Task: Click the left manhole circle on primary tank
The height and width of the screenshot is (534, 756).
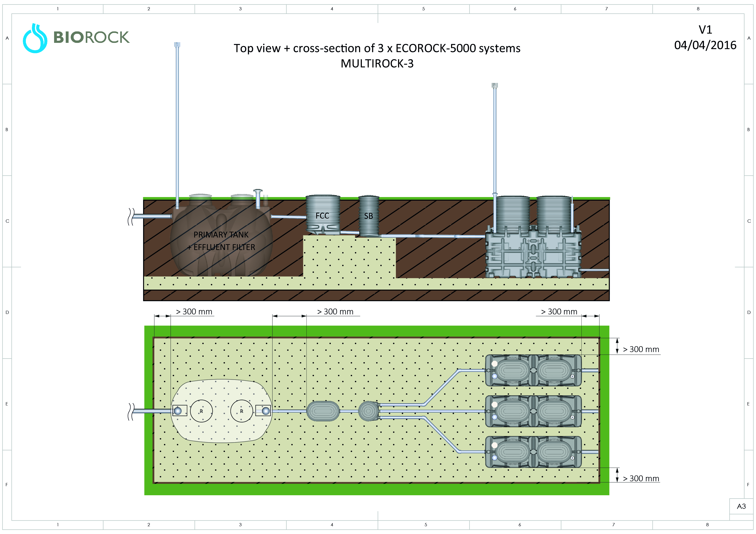Action: point(201,411)
